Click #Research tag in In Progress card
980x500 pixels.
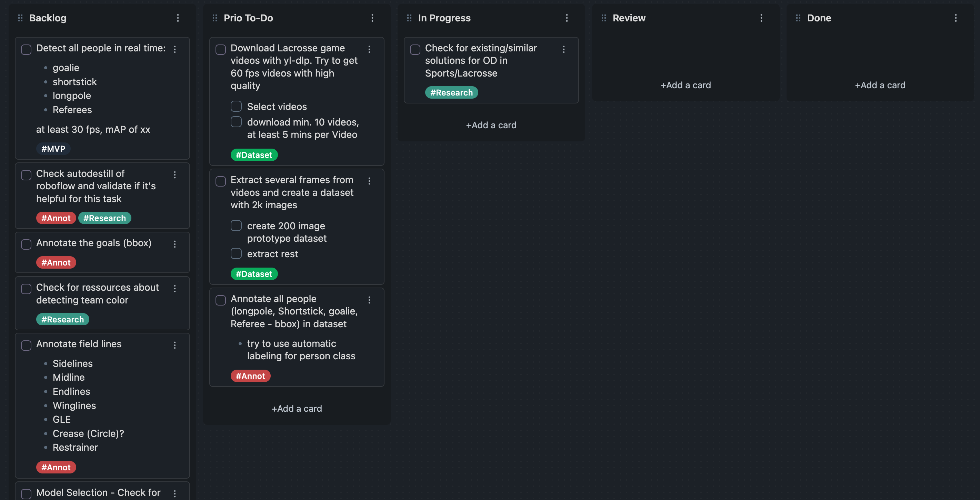451,92
